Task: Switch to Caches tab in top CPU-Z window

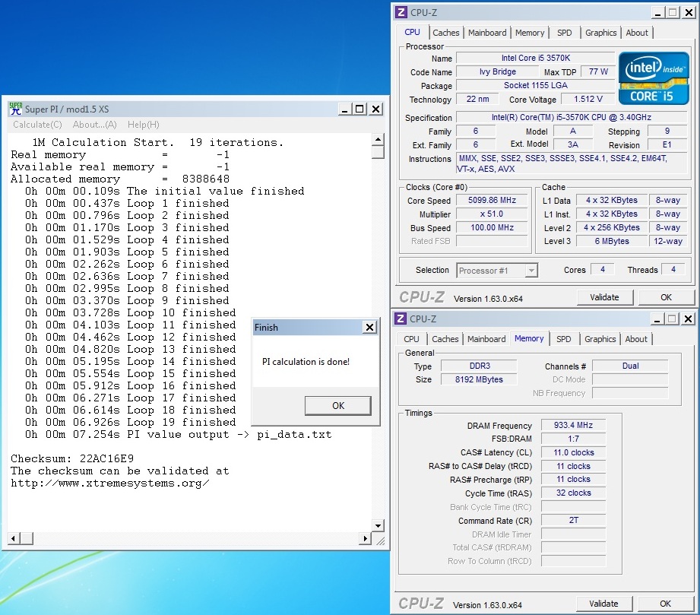Action: (445, 33)
